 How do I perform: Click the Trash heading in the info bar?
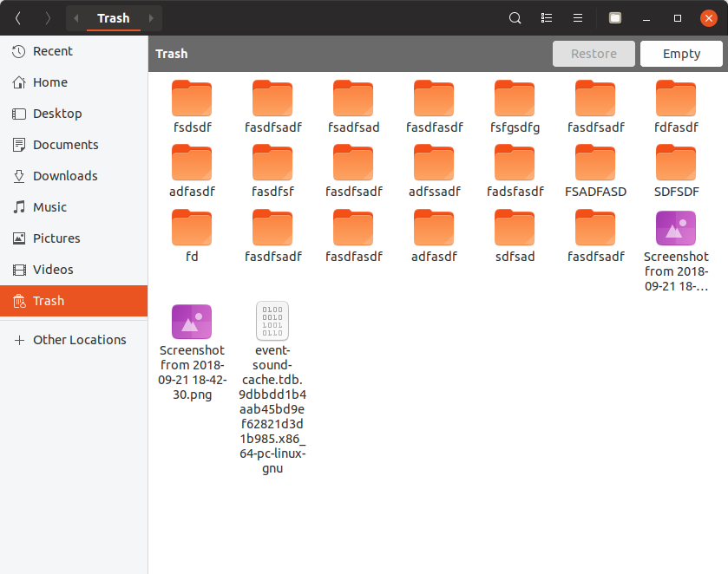click(172, 54)
